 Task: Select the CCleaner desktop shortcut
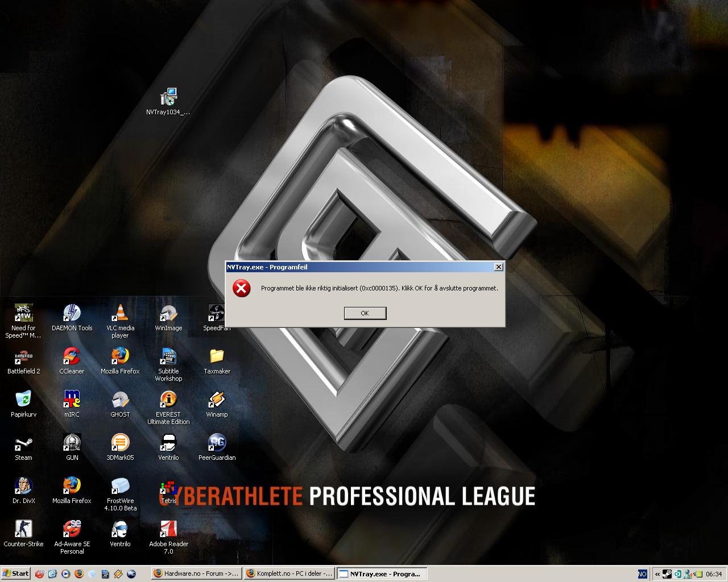point(72,361)
